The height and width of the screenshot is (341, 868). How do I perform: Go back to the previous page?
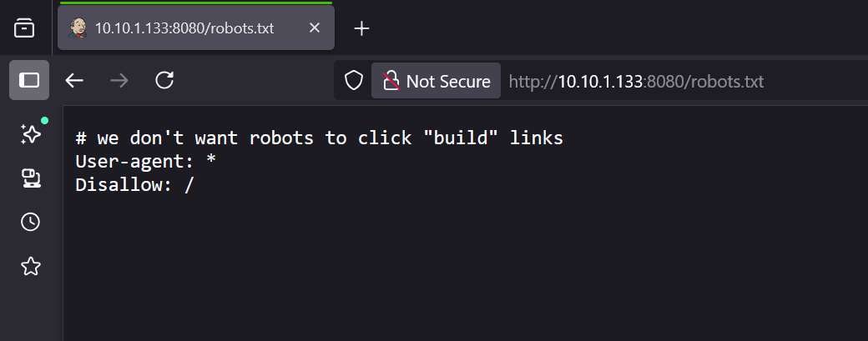[75, 80]
